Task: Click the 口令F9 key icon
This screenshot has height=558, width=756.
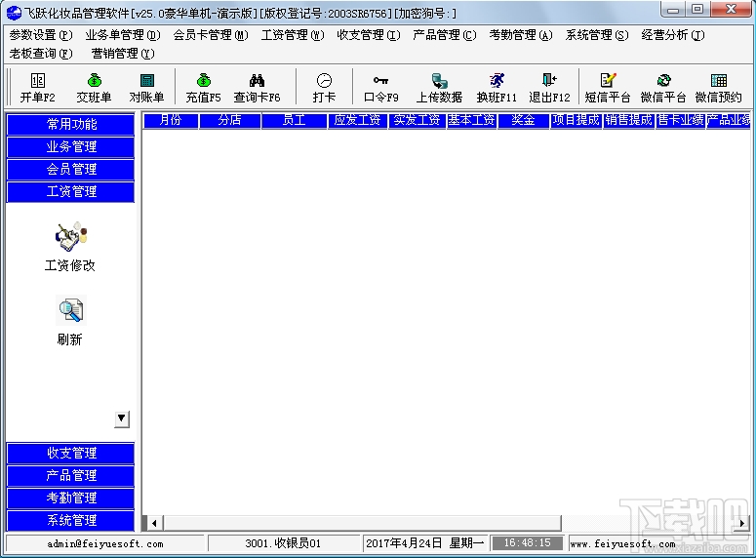Action: click(380, 81)
